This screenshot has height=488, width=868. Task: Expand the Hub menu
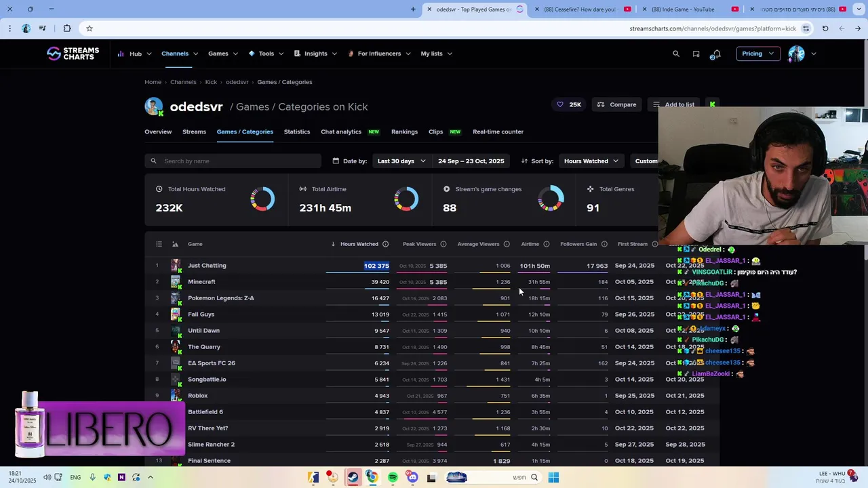(134, 54)
